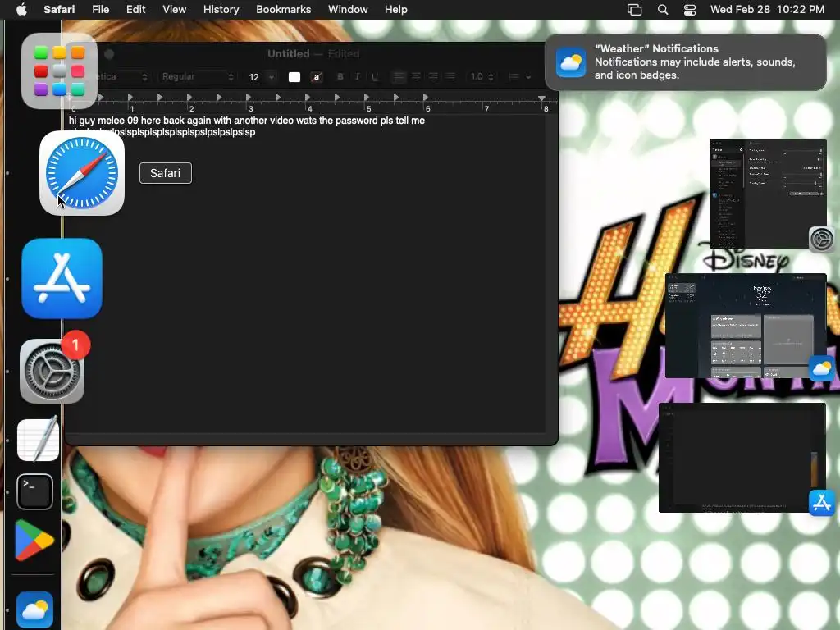Image resolution: width=840 pixels, height=630 pixels.
Task: Select App Store Stage Manager thumbnail
Action: tap(742, 458)
